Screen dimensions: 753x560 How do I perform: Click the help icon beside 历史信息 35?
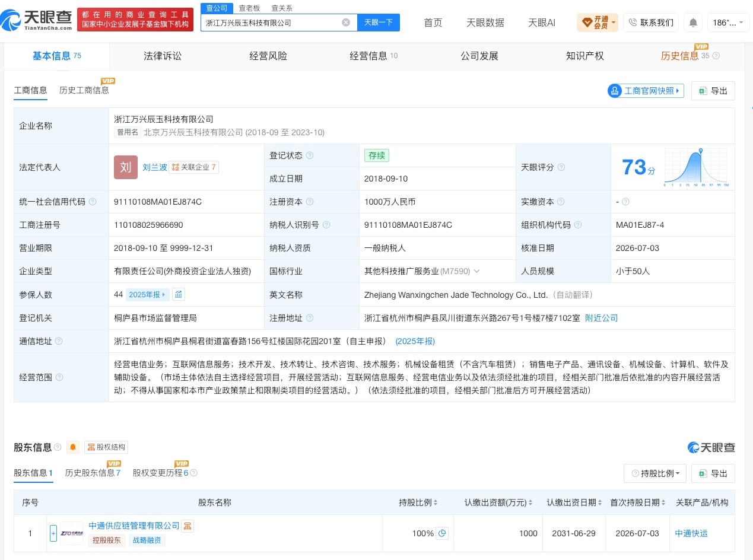pos(716,56)
